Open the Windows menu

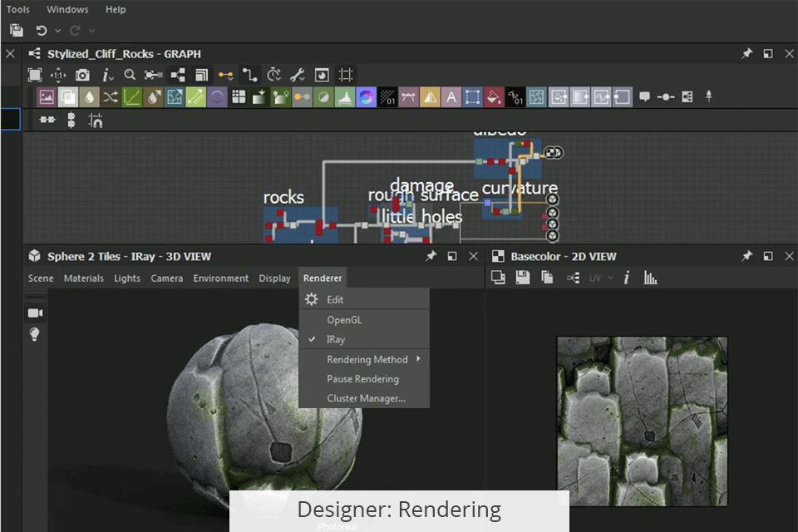click(x=67, y=9)
